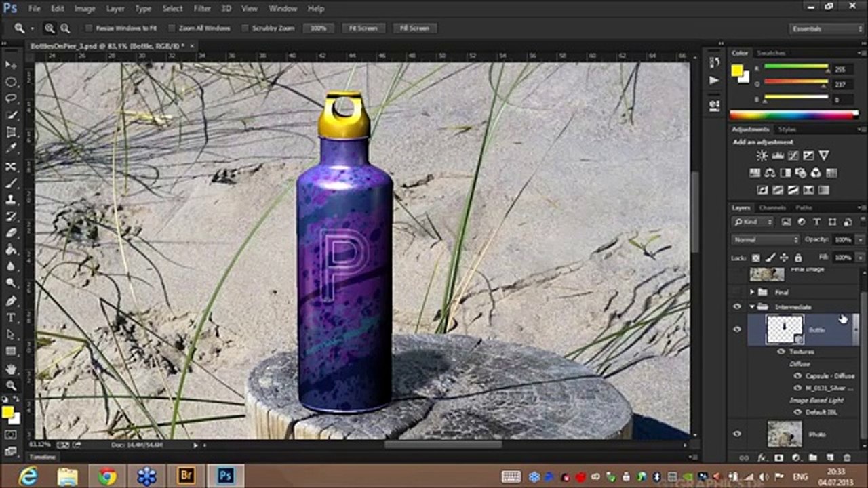Click the green G channel slider
This screenshot has width=868, height=488.
(796, 82)
